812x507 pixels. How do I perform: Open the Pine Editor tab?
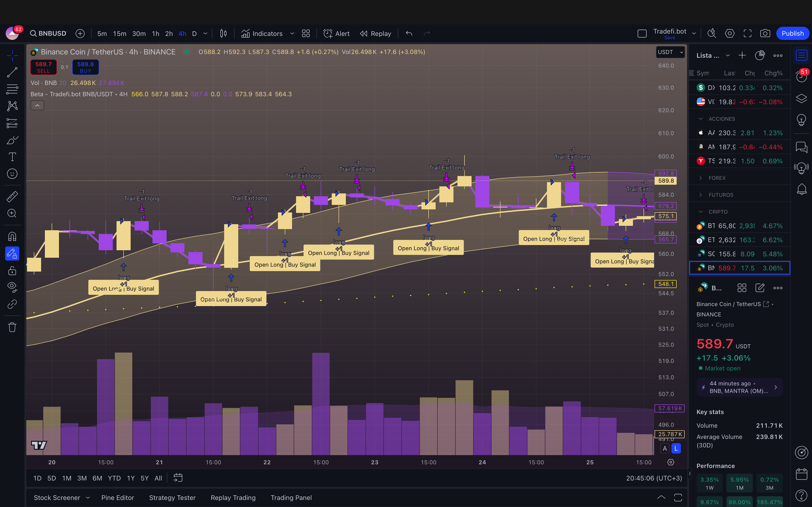pos(117,498)
